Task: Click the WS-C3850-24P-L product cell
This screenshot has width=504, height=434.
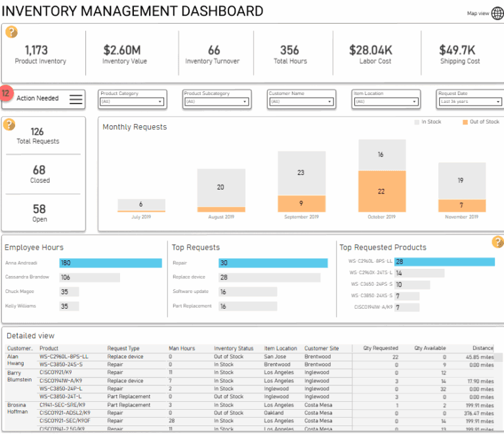Action: point(61,389)
